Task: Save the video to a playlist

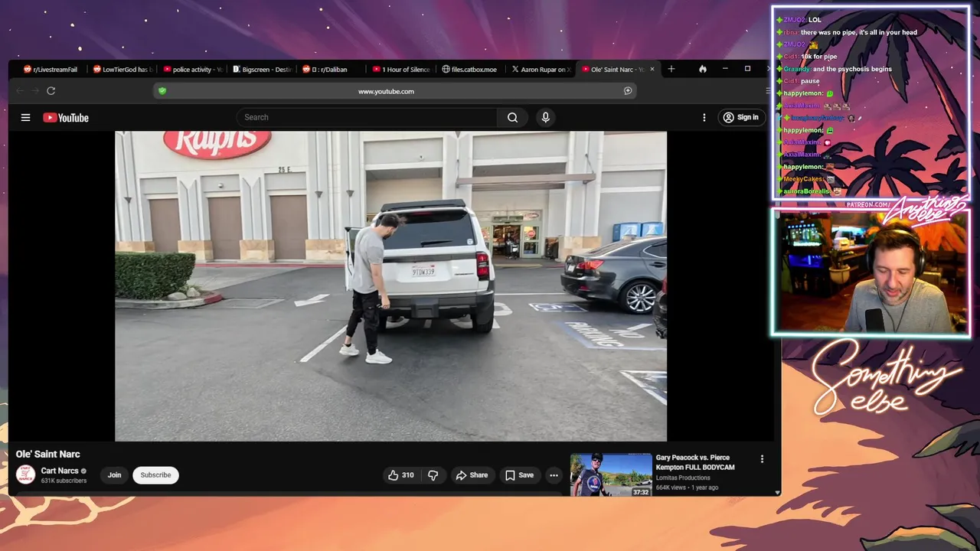Action: tap(519, 475)
